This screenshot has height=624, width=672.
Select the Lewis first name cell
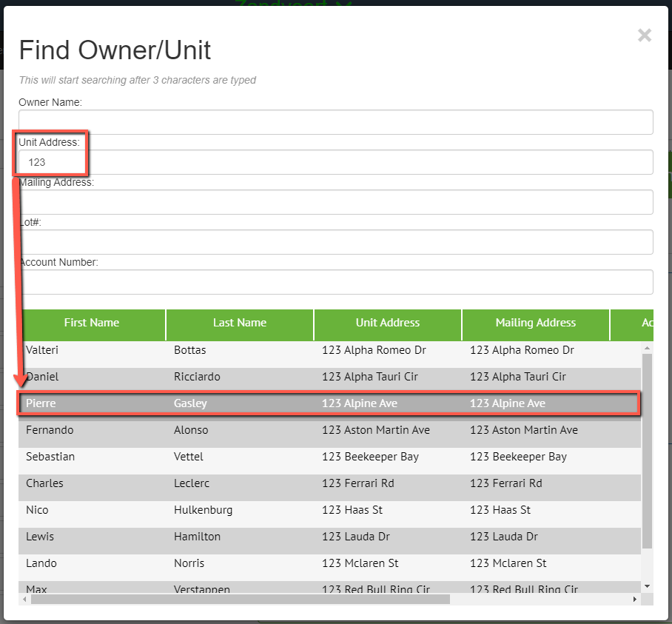pos(40,536)
